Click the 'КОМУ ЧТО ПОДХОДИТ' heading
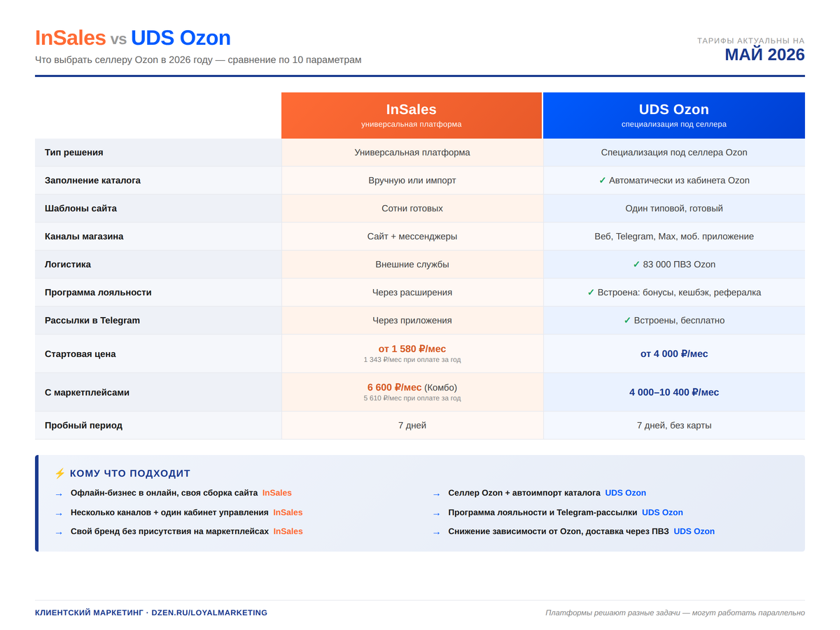 [x=130, y=474]
